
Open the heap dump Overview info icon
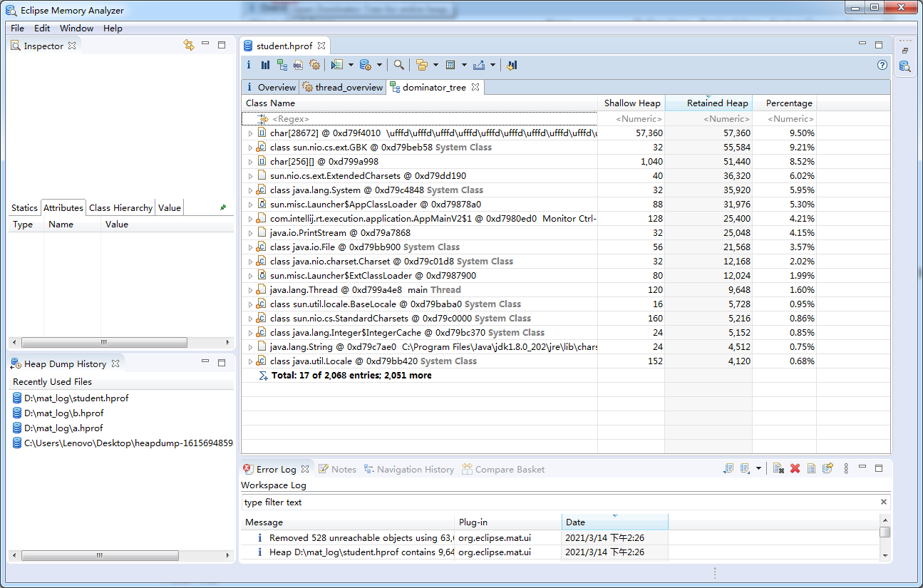pyautogui.click(x=249, y=65)
